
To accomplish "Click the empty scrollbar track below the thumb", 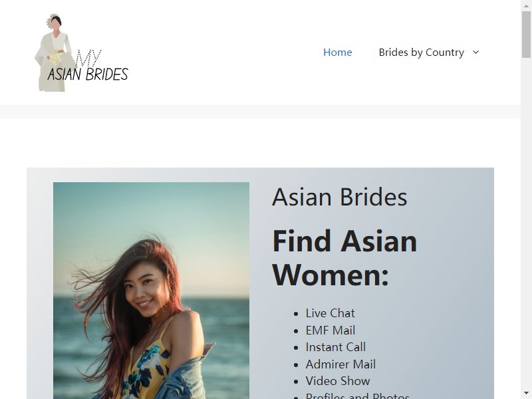I will point(526,223).
